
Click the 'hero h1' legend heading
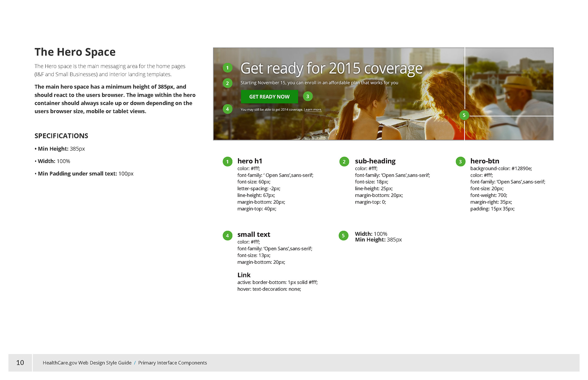point(250,161)
